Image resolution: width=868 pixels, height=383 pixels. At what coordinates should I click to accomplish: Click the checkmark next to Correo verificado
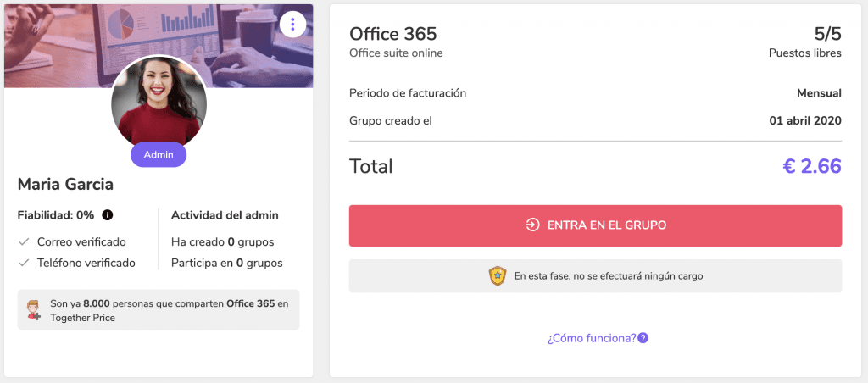[24, 241]
